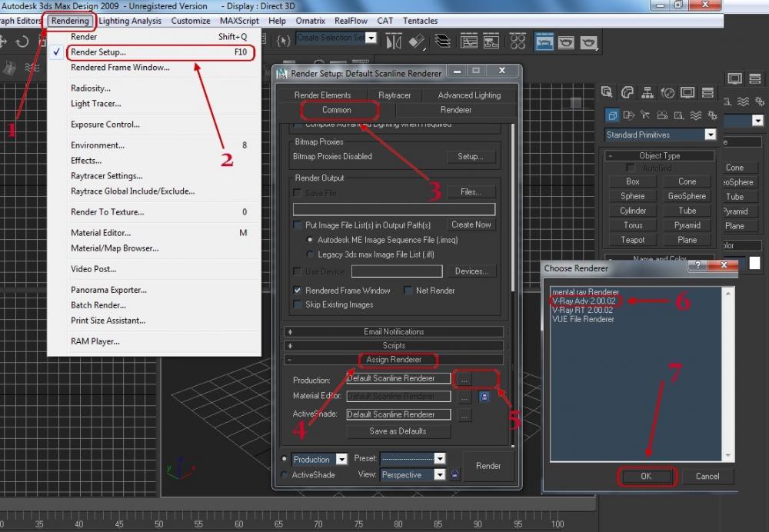Select the Geometry category icon
This screenshot has width=769, height=532.
[x=612, y=115]
